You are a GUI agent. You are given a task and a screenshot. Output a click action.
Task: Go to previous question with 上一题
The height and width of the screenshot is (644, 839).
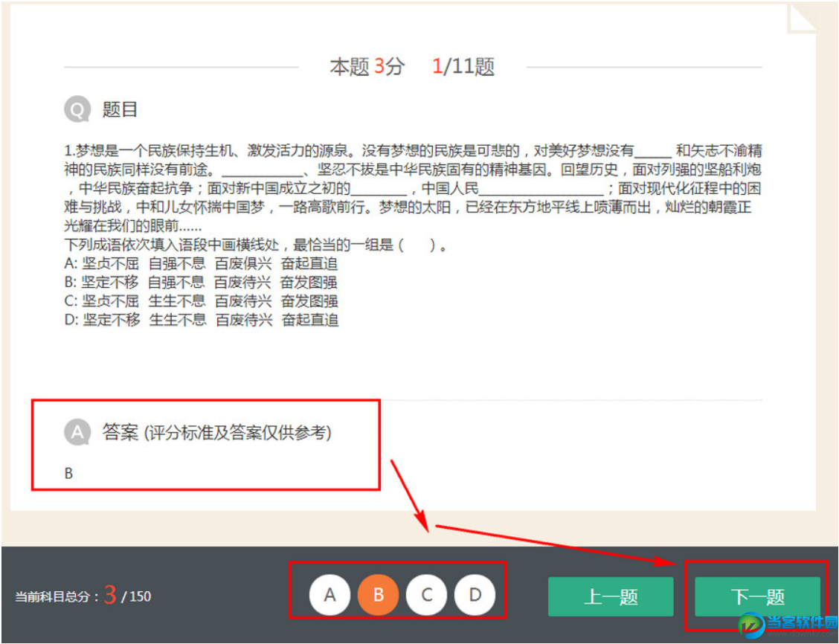(611, 596)
